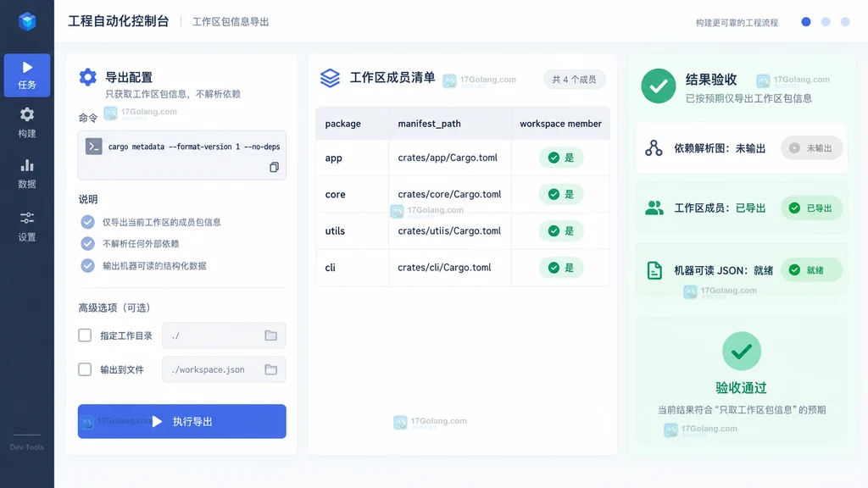Open the 构建 sidebar section
The image size is (868, 488).
click(x=27, y=123)
